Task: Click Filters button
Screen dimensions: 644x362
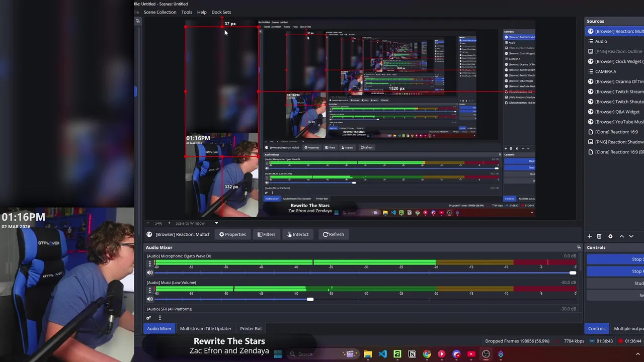Action: [266, 234]
